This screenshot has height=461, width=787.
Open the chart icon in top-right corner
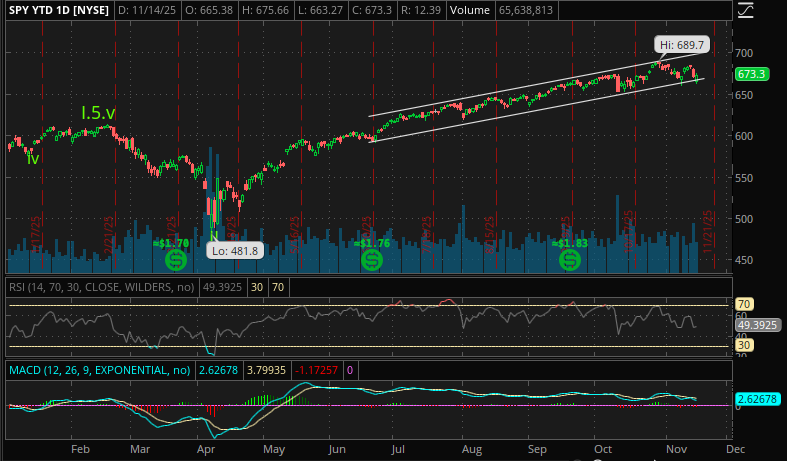tap(744, 10)
